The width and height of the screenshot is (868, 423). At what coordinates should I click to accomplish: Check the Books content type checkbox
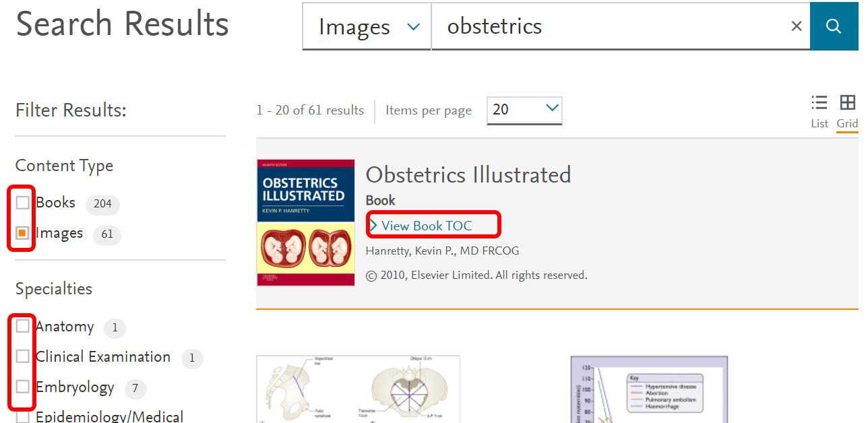(23, 203)
